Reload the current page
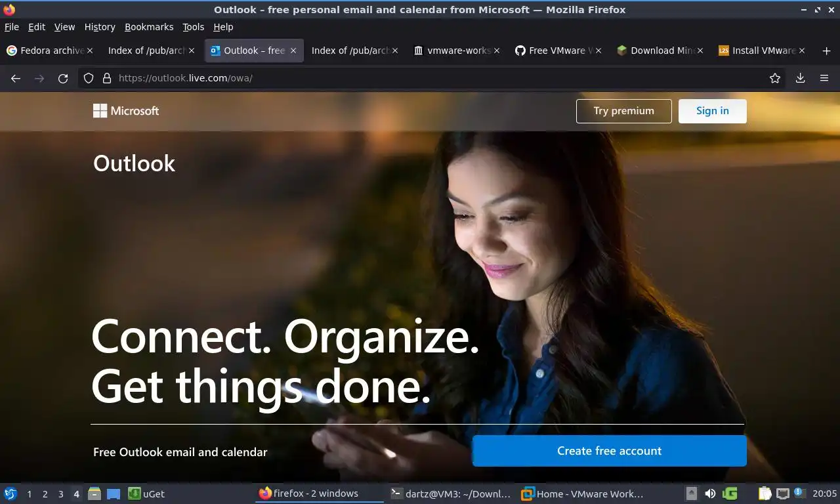The width and height of the screenshot is (840, 504). [63, 78]
